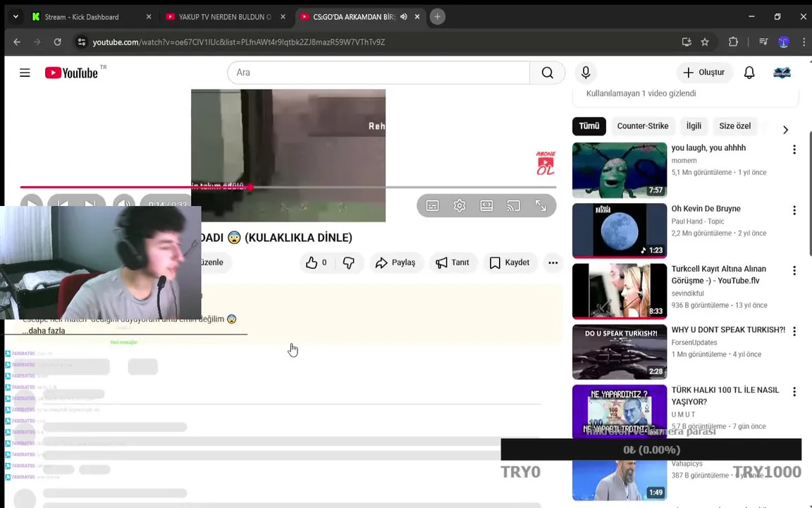Screen dimensions: 812x508
Task: Open options for 'TÜRK HALKI 100 TL' video
Action: point(794,392)
